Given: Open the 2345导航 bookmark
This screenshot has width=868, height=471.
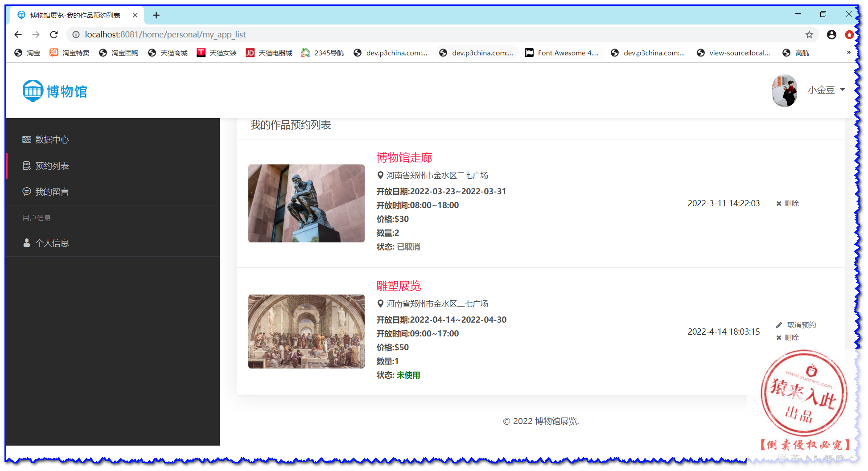Looking at the screenshot, I should pyautogui.click(x=322, y=53).
